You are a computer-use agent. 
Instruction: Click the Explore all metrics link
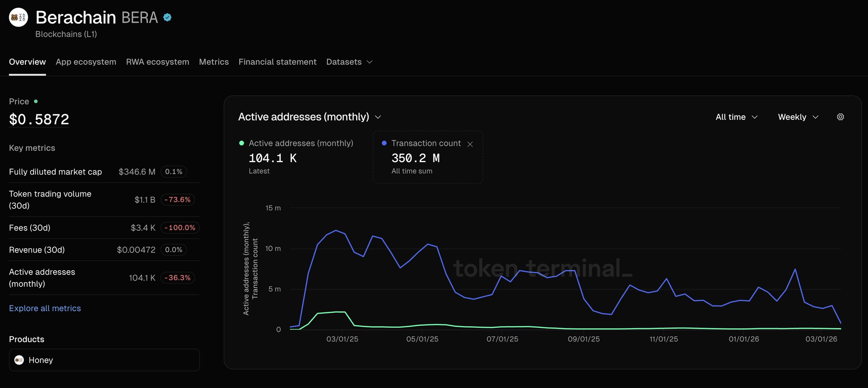click(45, 308)
